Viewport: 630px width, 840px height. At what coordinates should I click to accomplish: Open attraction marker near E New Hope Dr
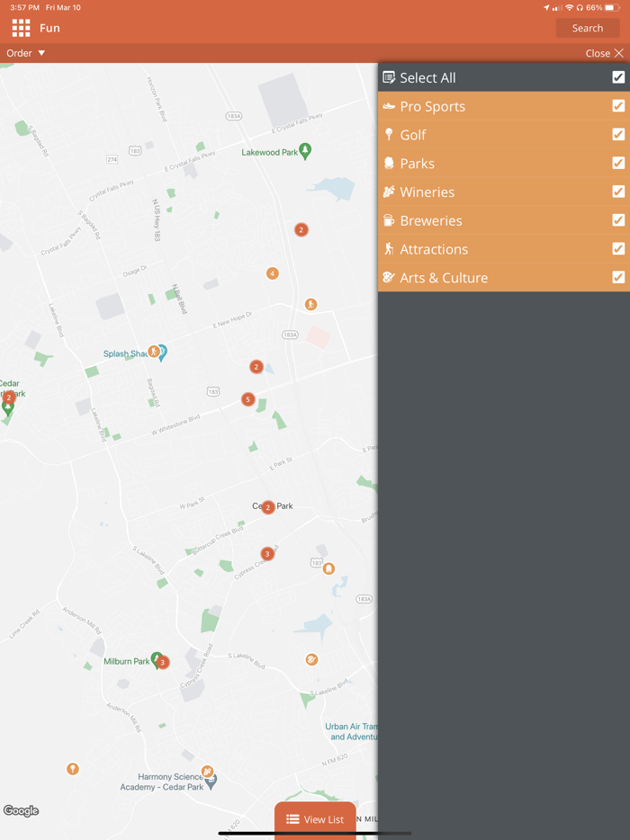click(310, 305)
